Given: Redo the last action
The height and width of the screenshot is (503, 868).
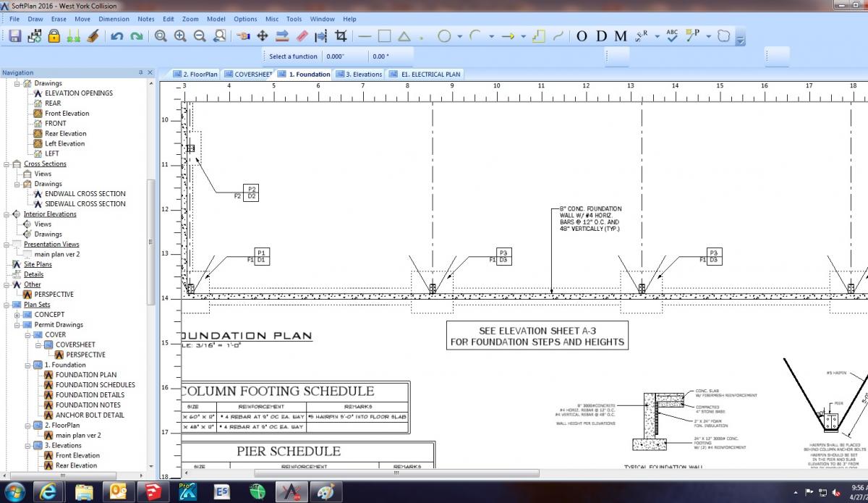Looking at the screenshot, I should 135,36.
